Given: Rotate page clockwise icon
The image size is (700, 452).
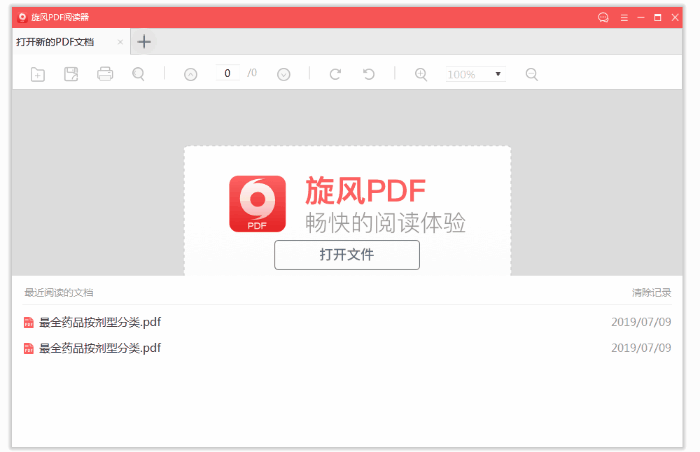Looking at the screenshot, I should click(335, 74).
